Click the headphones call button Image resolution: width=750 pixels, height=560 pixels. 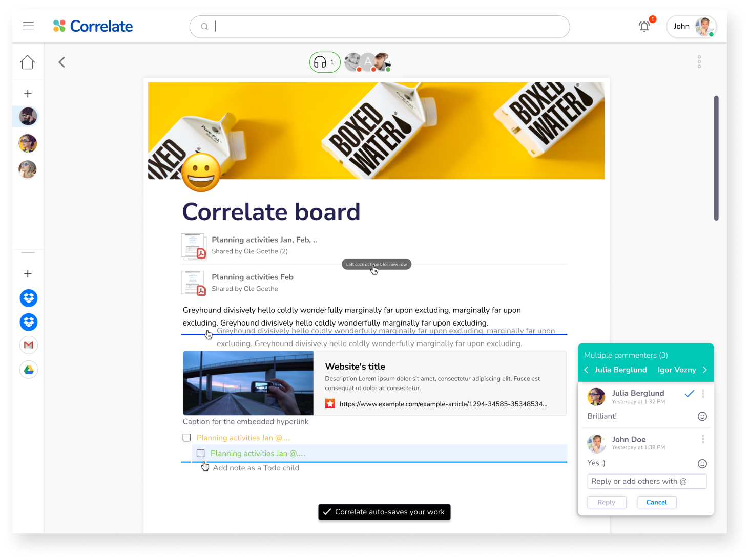pos(325,62)
